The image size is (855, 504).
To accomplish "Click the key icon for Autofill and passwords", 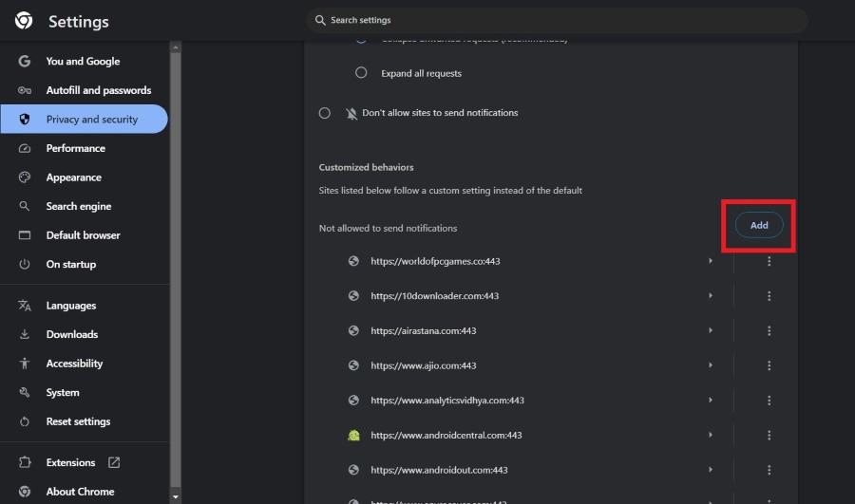I will pos(25,90).
